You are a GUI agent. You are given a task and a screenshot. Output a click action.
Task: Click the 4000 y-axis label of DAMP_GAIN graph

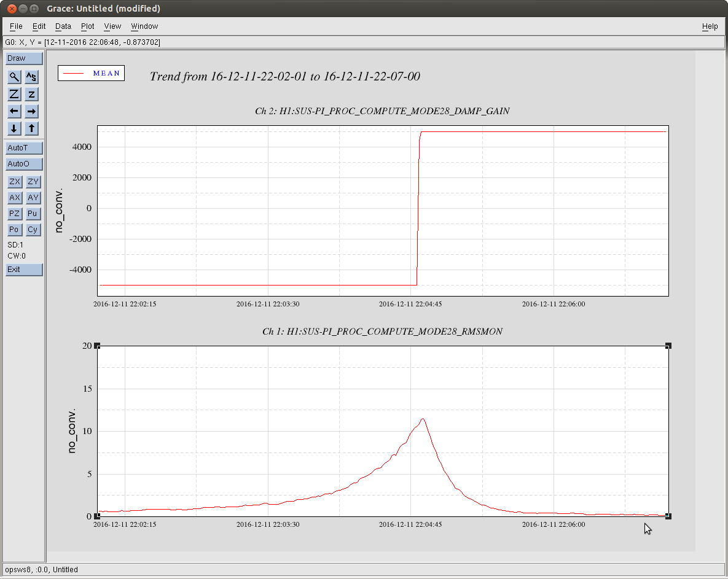(82, 147)
